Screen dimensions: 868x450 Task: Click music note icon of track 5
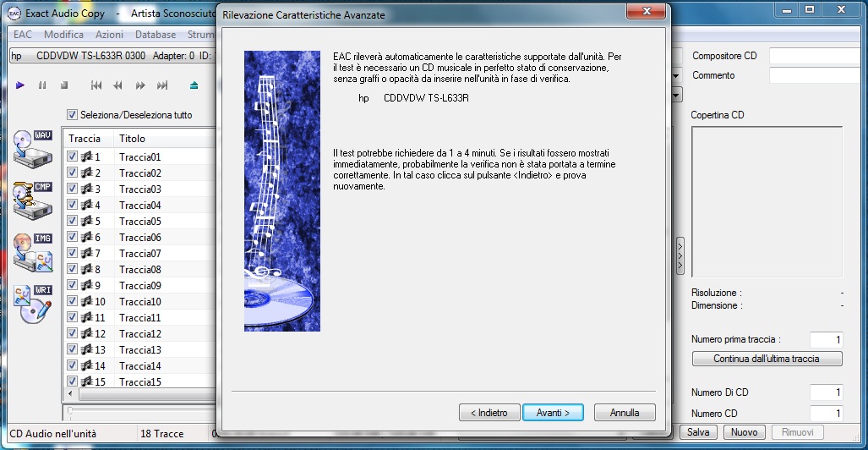tap(86, 221)
